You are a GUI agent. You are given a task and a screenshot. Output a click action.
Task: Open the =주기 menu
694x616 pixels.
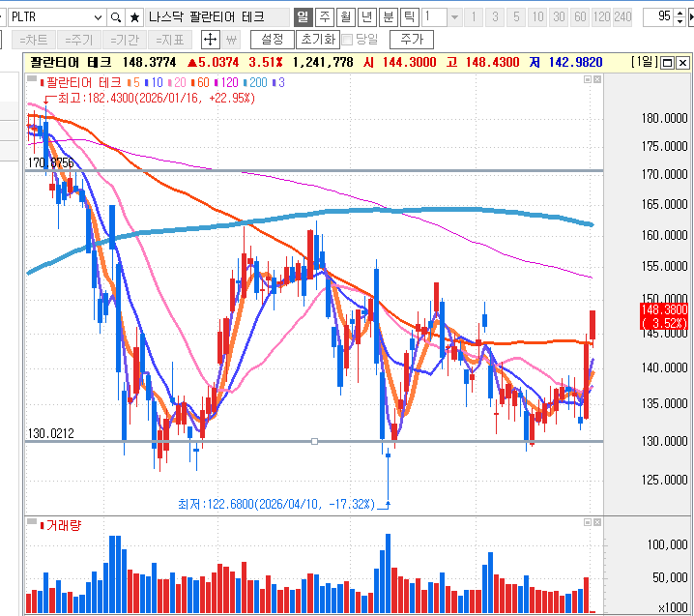[x=79, y=40]
